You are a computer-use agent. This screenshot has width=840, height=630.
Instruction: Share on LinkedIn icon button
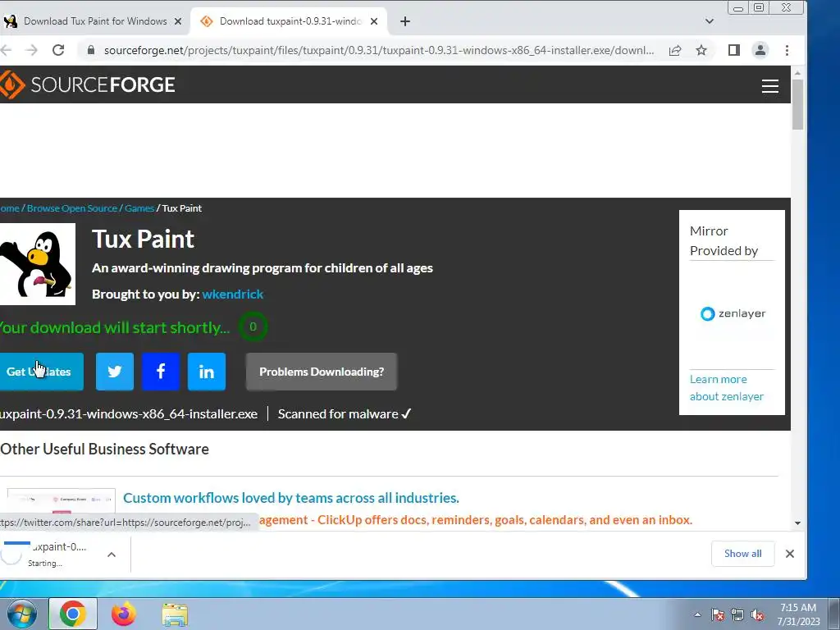[207, 372]
